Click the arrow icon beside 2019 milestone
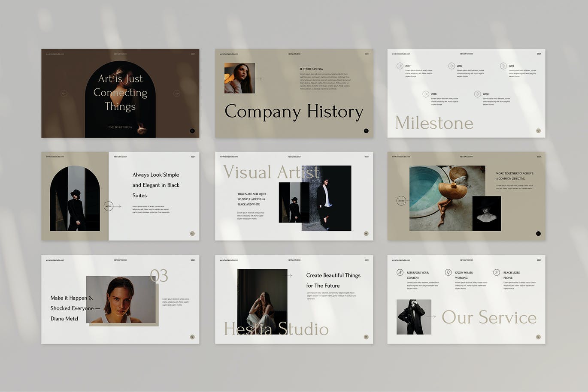Screen dimensions: 588x392 (452, 66)
